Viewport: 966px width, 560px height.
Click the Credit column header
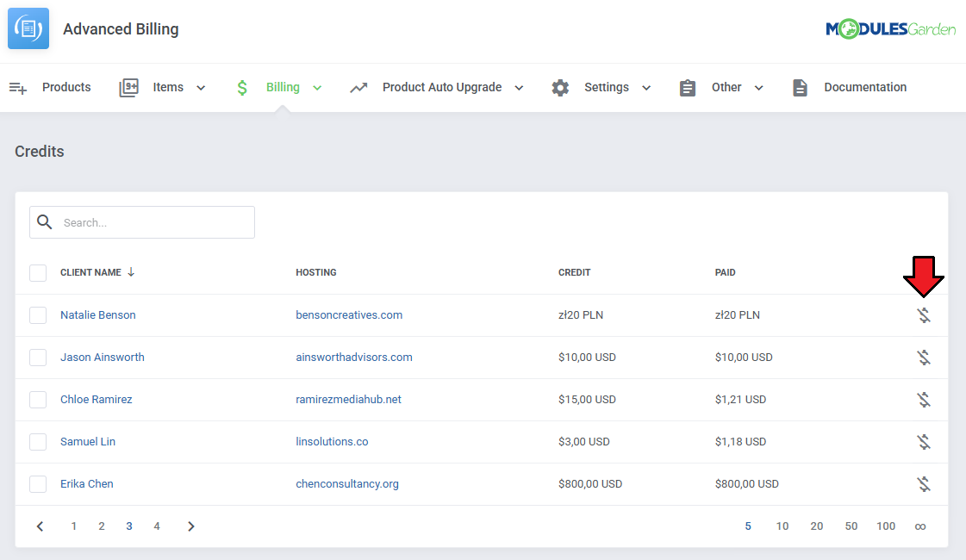pyautogui.click(x=574, y=272)
